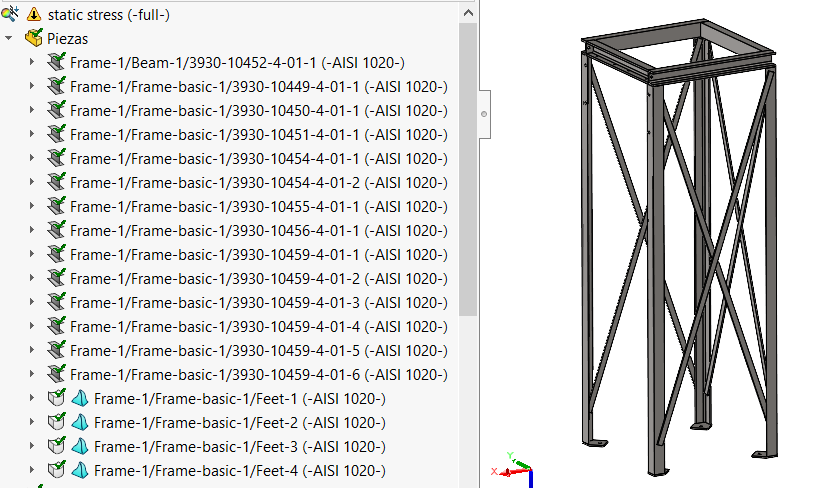Select Frame-basic-1/3930-10454-4-01-2 row text
Image resolution: width=815 pixels, height=488 pixels.
click(259, 183)
